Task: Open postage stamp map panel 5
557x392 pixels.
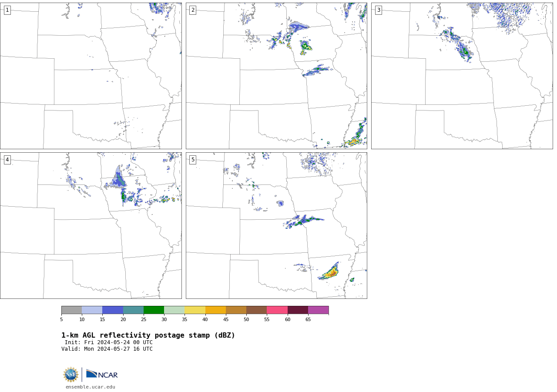Action: pos(276,225)
